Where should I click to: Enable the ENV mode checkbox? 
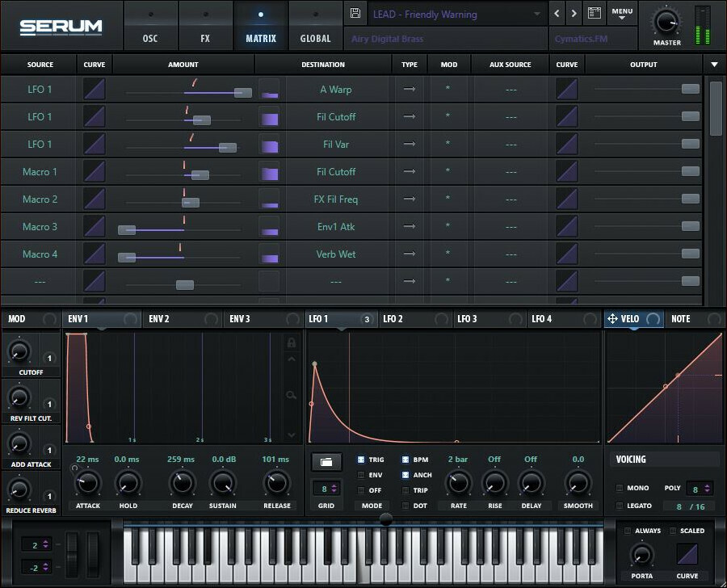[361, 475]
